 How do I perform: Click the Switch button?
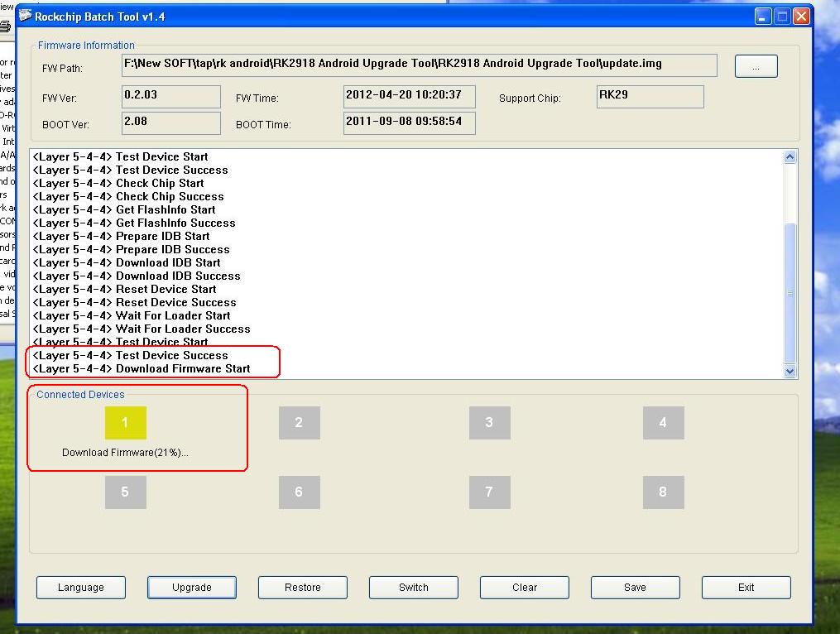click(414, 588)
